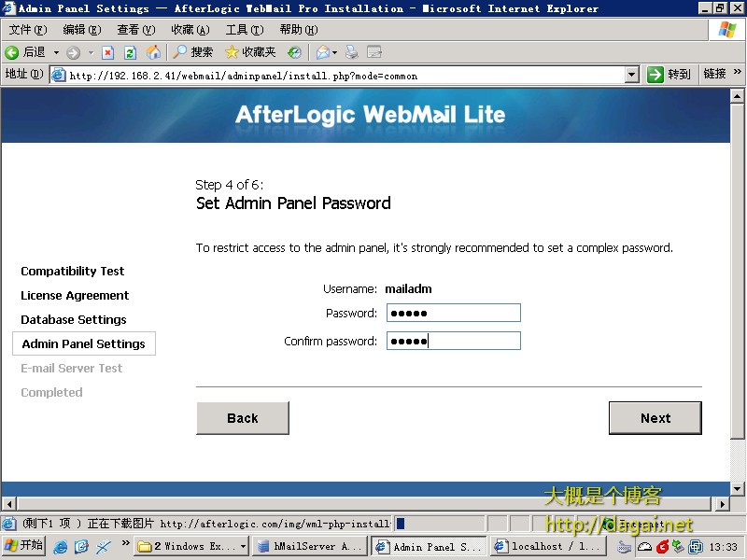
Task: Click the address bar URL text
Action: (244, 76)
